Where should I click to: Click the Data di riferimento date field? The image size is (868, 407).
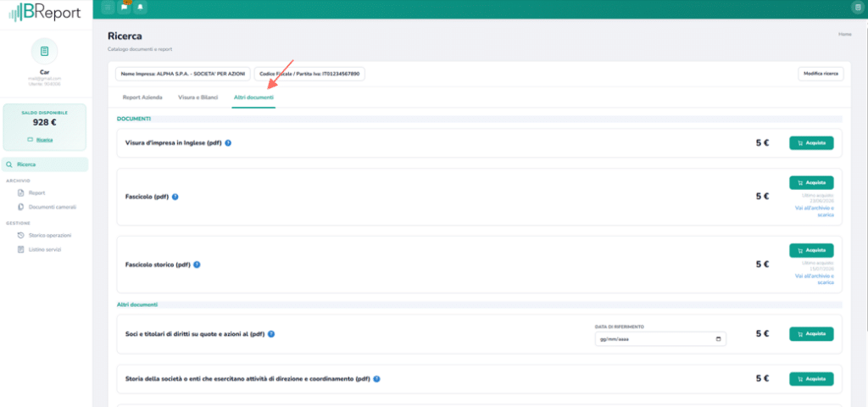coord(660,339)
